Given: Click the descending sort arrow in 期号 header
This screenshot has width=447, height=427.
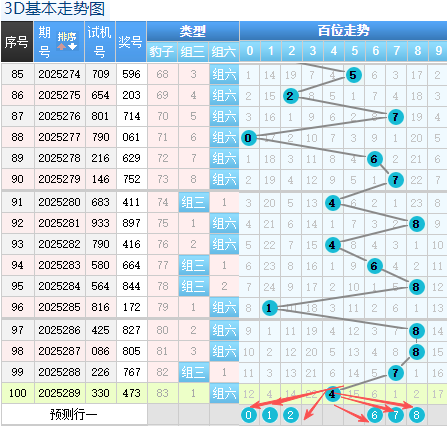Looking at the screenshot, I should [x=72, y=46].
